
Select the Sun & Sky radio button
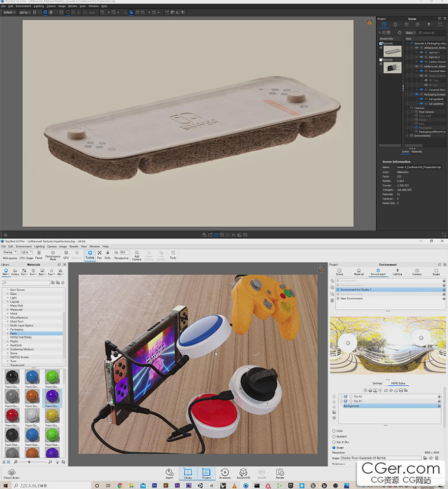(x=334, y=442)
